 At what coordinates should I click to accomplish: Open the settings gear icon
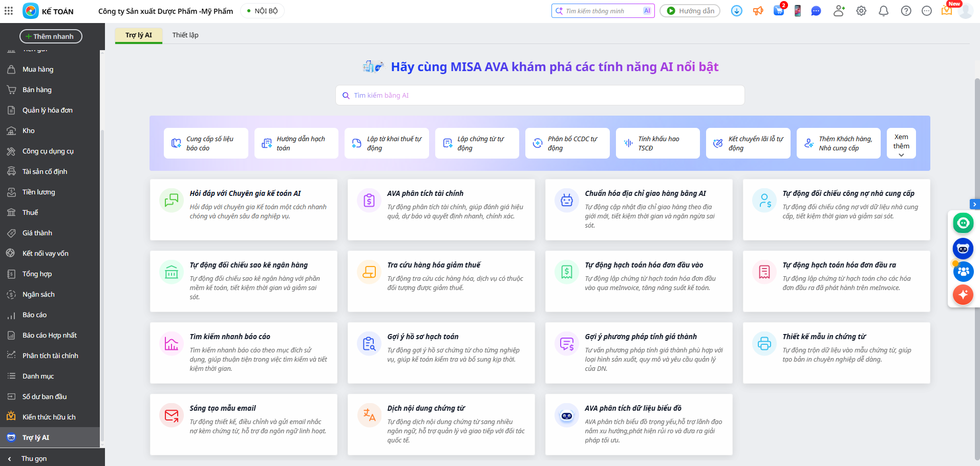tap(861, 11)
